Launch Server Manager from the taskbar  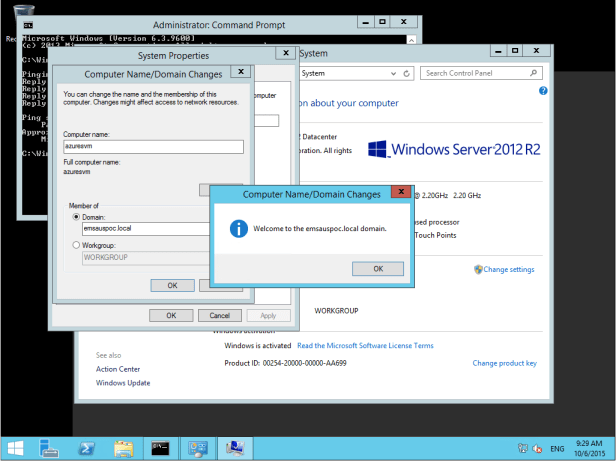pyautogui.click(x=48, y=448)
